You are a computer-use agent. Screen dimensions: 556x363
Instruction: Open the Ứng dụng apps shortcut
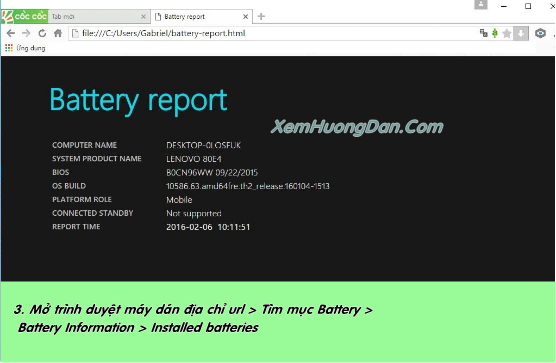[x=25, y=48]
